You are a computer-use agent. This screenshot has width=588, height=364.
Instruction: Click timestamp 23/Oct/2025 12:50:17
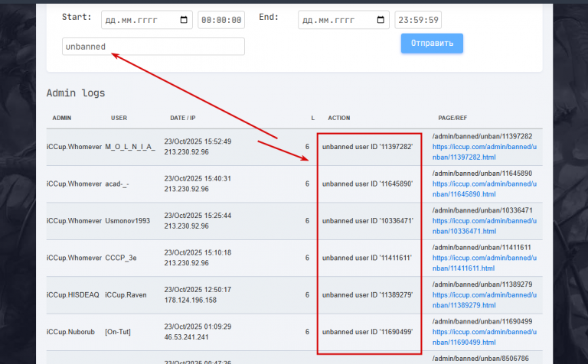198,290
